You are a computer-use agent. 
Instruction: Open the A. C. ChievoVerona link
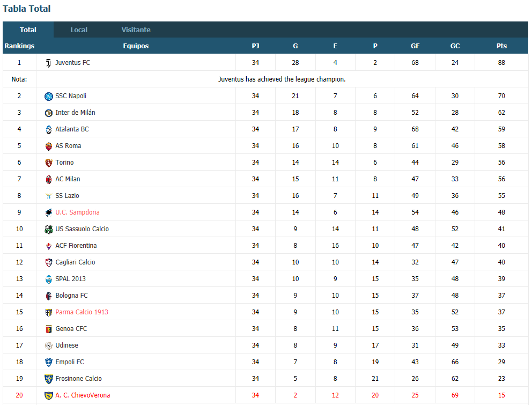pyautogui.click(x=83, y=395)
